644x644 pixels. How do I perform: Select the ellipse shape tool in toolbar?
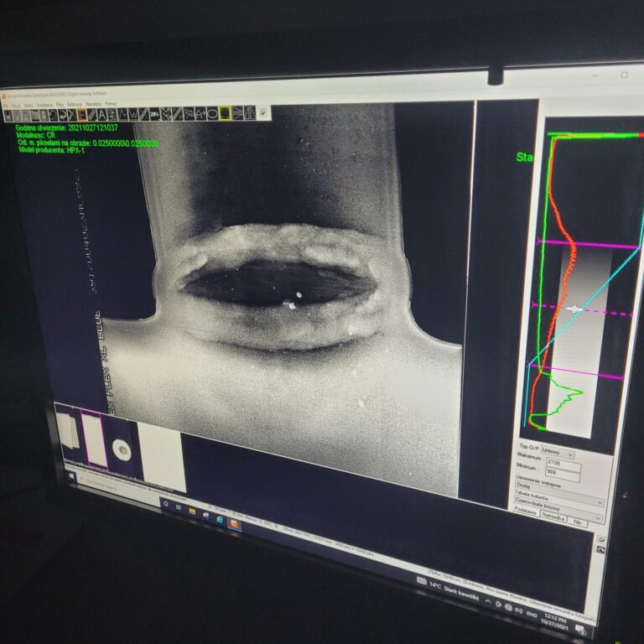pyautogui.click(x=213, y=113)
